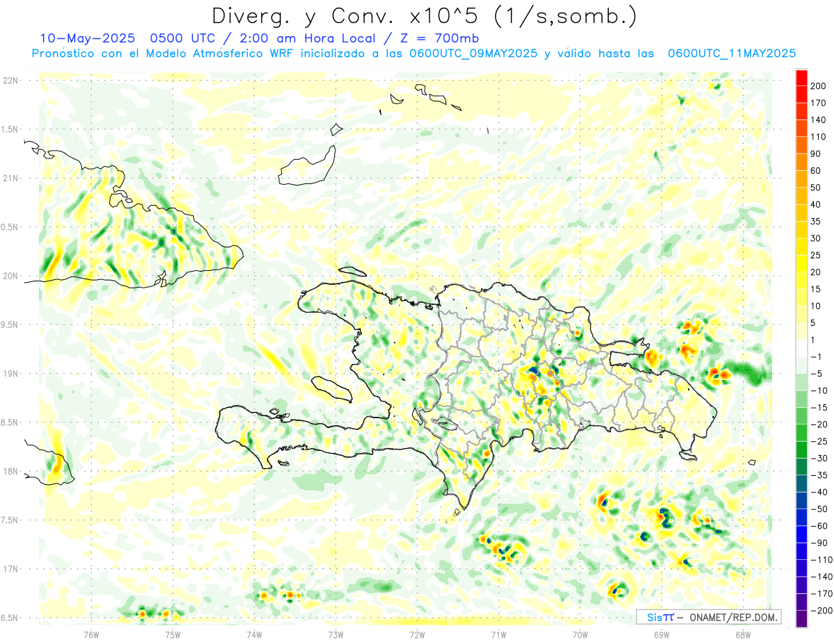Click the 0.5N latitude label
834x644 pixels.
(x=10, y=227)
